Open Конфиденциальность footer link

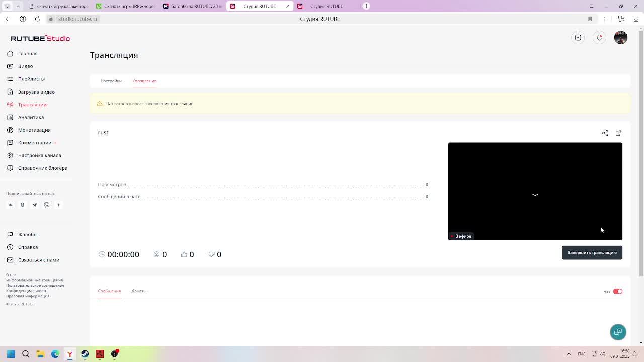pyautogui.click(x=27, y=291)
